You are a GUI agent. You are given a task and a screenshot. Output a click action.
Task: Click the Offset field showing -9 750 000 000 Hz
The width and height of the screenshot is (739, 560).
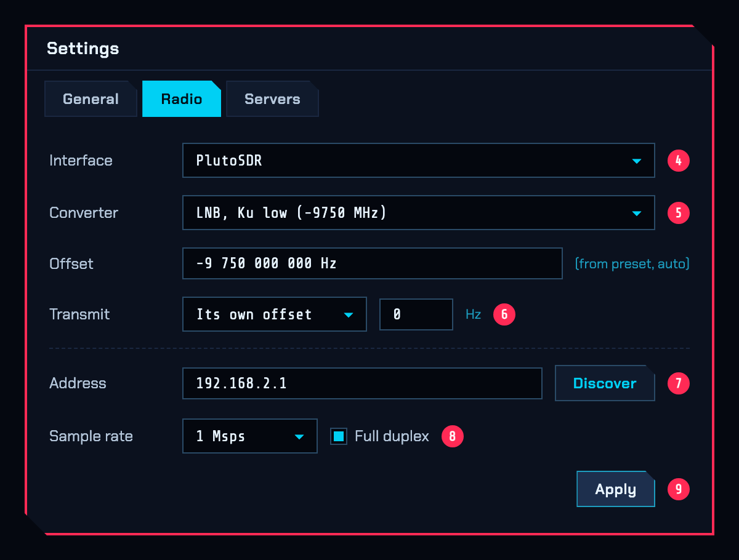373,263
